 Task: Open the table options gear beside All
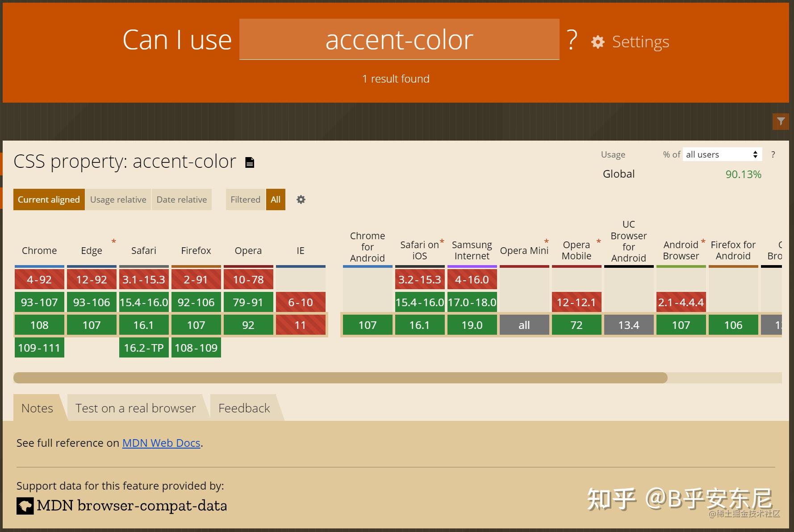point(301,199)
